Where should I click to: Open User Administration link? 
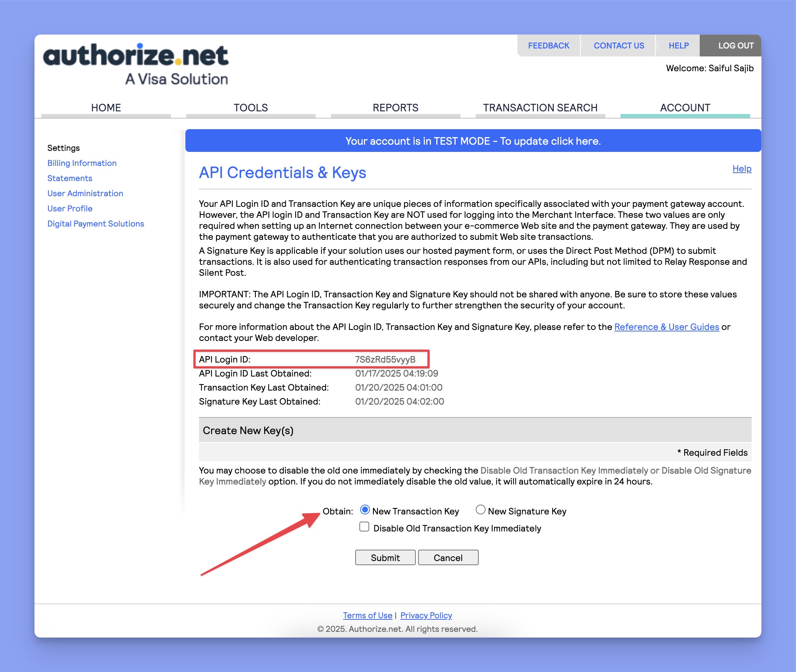tap(85, 194)
